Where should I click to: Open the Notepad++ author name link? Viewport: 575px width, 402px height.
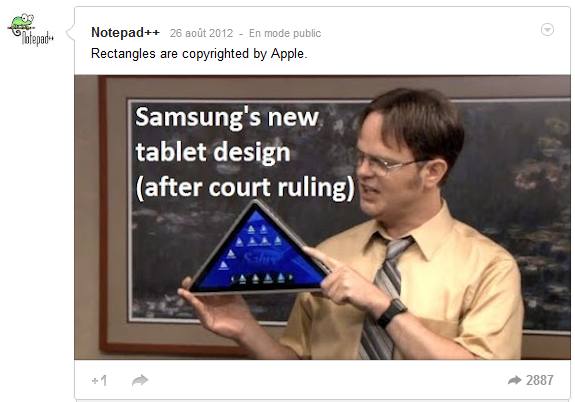125,33
